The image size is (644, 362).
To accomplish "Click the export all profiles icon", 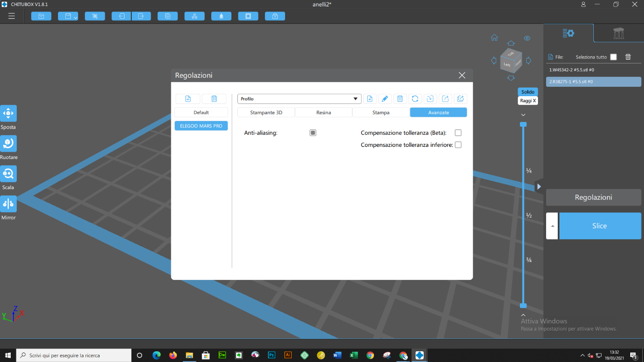I will click(461, 99).
